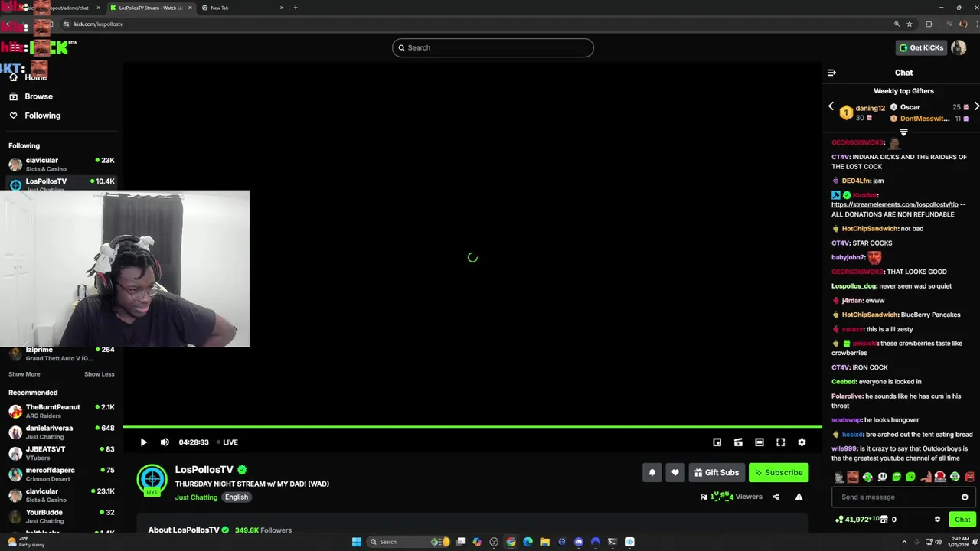Open player settings gear
Viewport: 980px width, 551px height.
pyautogui.click(x=802, y=442)
